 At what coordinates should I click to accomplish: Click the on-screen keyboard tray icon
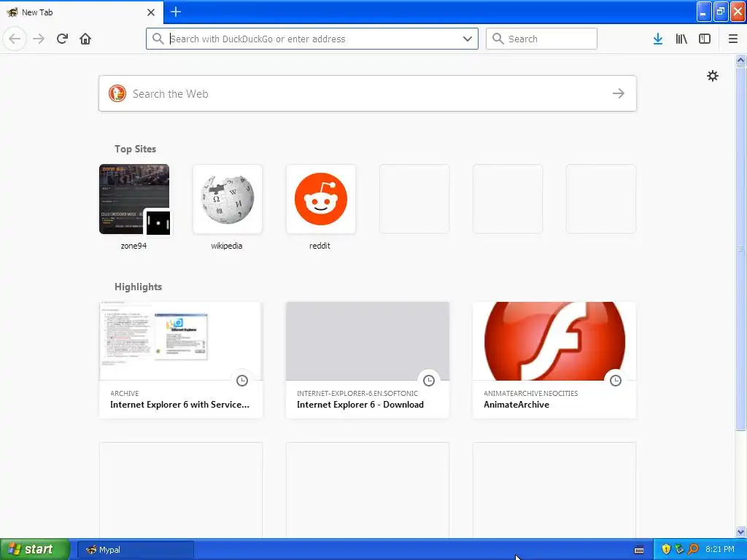point(639,550)
